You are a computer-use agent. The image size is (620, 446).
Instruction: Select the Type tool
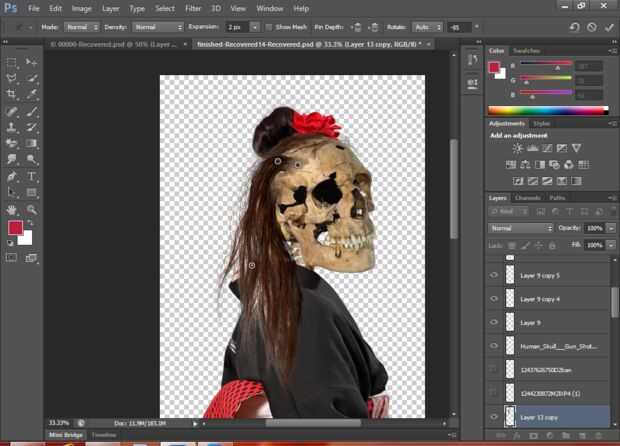click(32, 176)
